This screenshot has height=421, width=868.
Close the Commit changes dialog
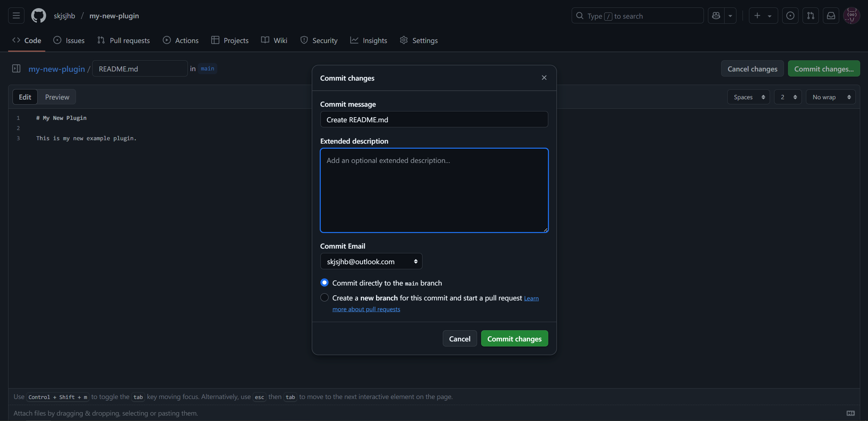544,78
